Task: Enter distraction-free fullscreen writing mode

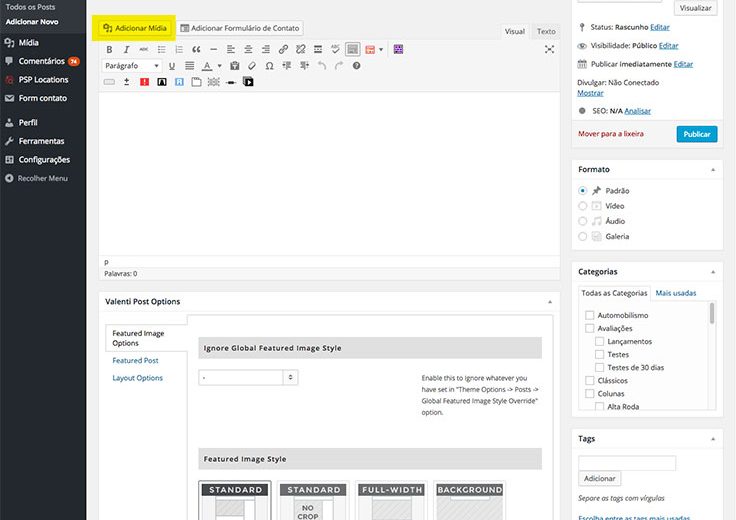Action: tap(549, 49)
